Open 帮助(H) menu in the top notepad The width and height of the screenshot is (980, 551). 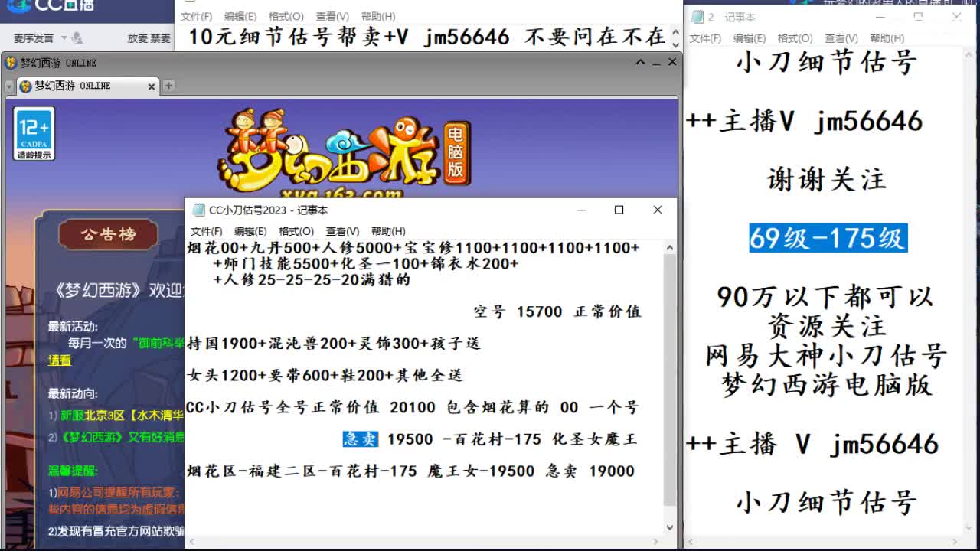[x=378, y=16]
